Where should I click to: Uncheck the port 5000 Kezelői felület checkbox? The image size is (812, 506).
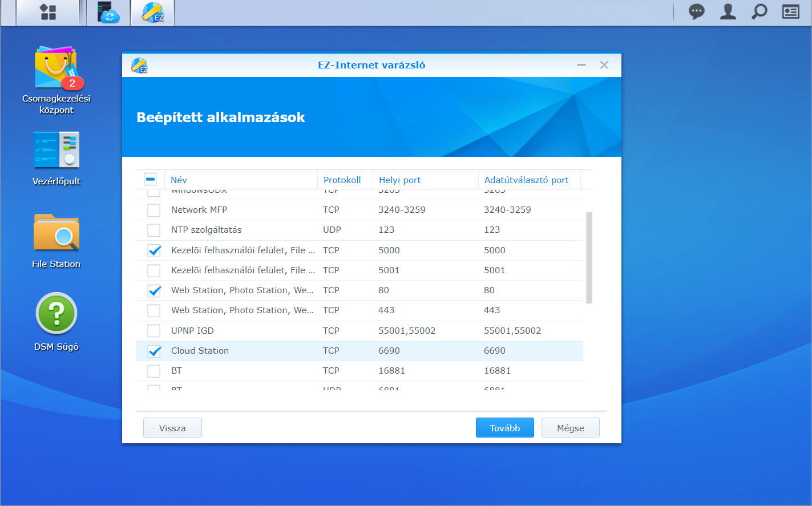[x=153, y=250]
